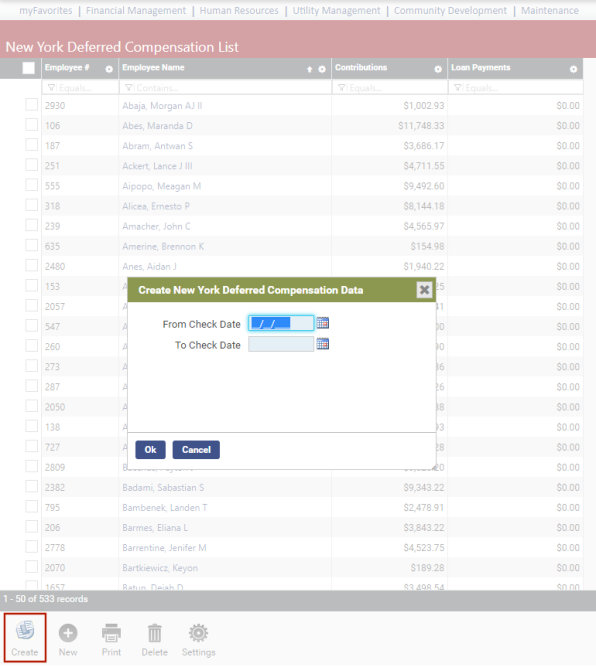Check the box for employee 2930
This screenshot has width=596, height=667.
click(31, 105)
